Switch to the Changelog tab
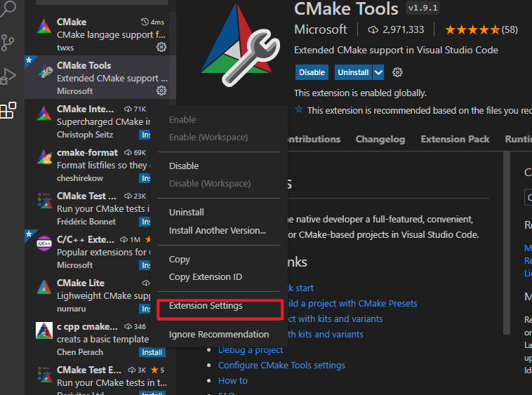 380,140
